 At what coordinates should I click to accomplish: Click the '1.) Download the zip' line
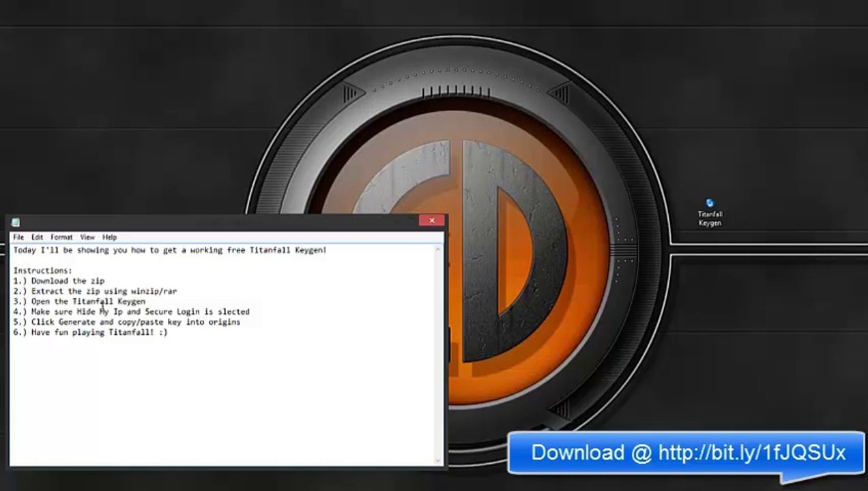[59, 281]
